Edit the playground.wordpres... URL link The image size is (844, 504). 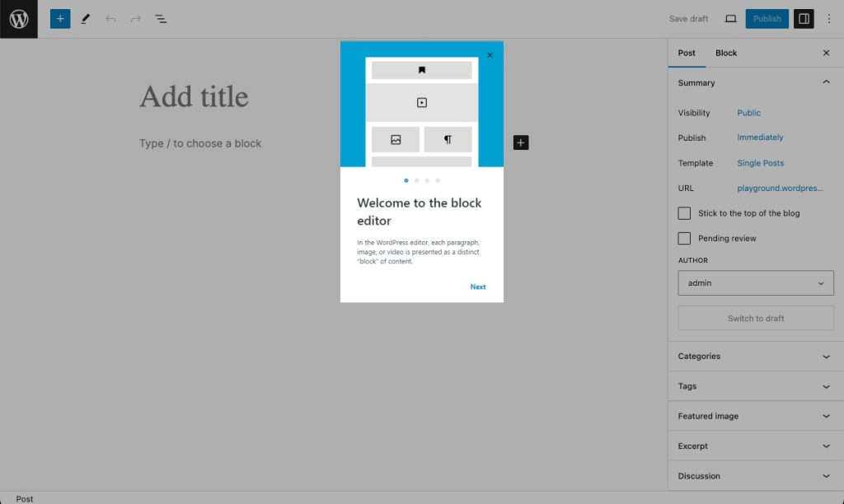tap(780, 189)
